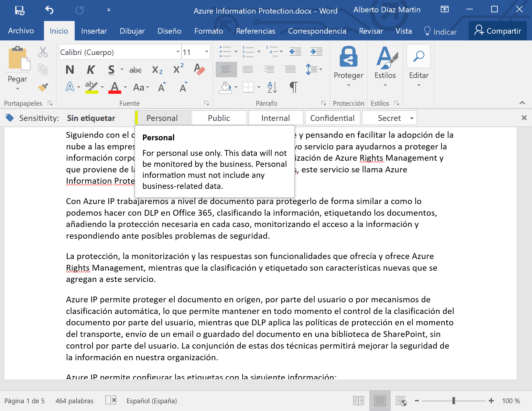This screenshot has width=532, height=411.
Task: Switch to Read Mode view icon
Action: point(358,401)
